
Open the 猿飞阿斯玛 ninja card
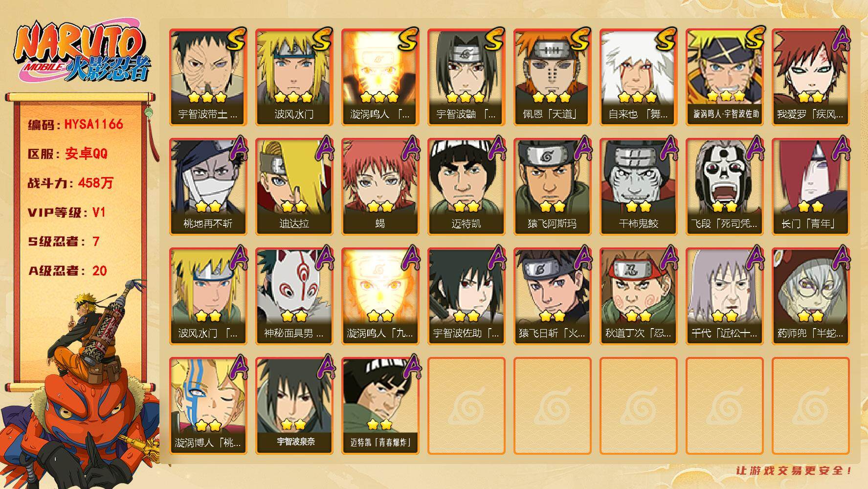pyautogui.click(x=553, y=186)
